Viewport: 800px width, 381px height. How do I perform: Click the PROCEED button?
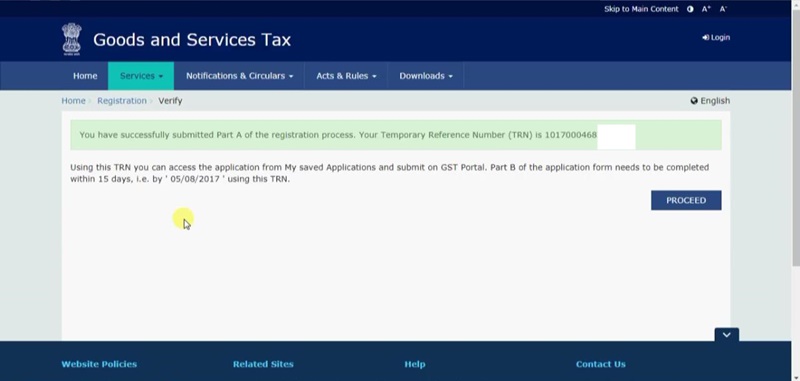pyautogui.click(x=686, y=200)
